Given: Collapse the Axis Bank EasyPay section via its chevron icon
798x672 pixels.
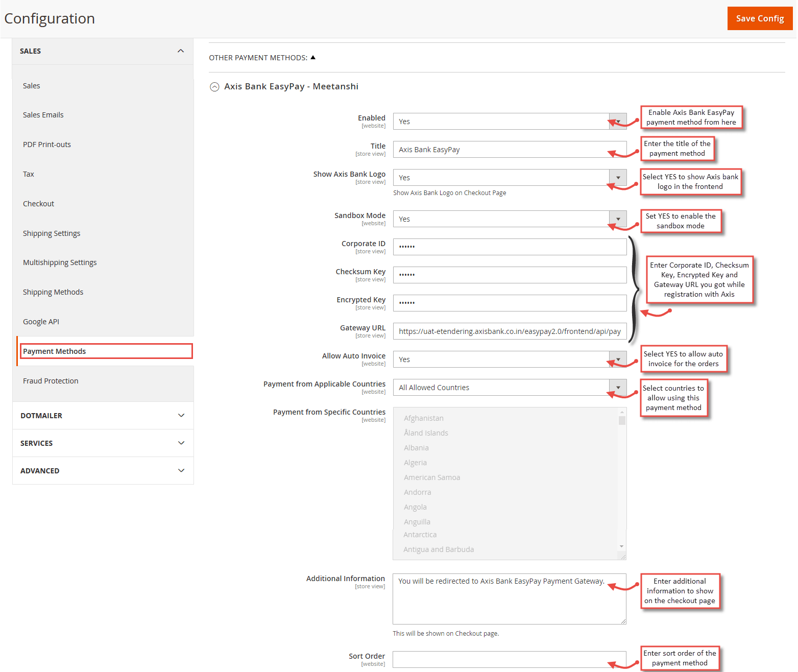Looking at the screenshot, I should coord(214,86).
